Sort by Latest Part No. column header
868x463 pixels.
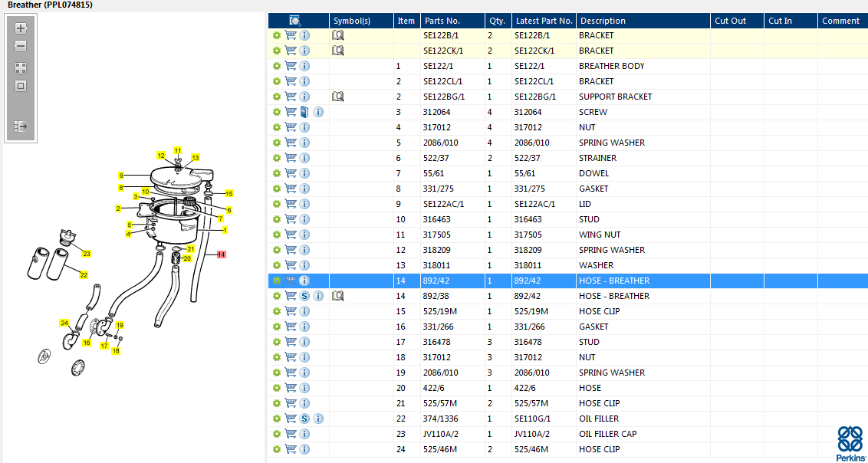pyautogui.click(x=544, y=21)
